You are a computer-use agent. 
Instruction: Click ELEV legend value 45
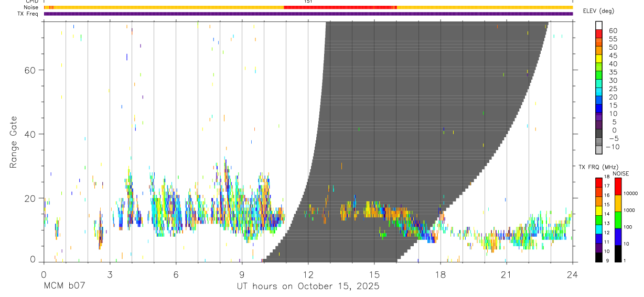tap(613, 56)
